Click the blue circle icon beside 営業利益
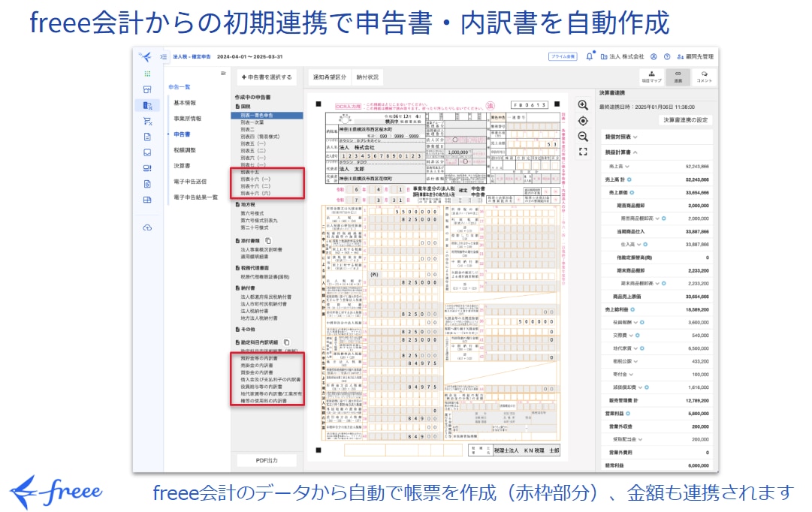The width and height of the screenshot is (812, 512). pos(628,414)
